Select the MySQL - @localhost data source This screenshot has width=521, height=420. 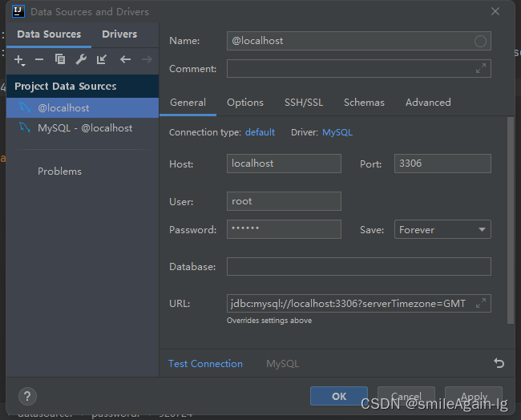point(83,128)
